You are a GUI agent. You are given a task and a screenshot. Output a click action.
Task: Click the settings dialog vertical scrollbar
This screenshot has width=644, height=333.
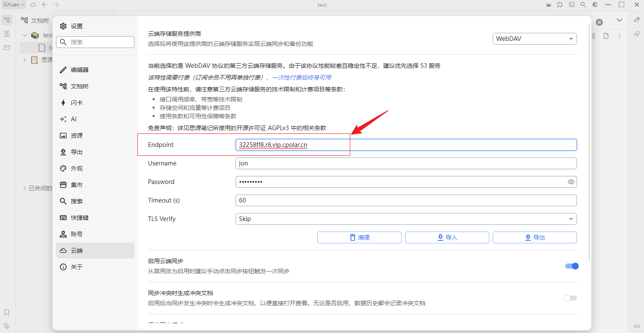[589, 143]
